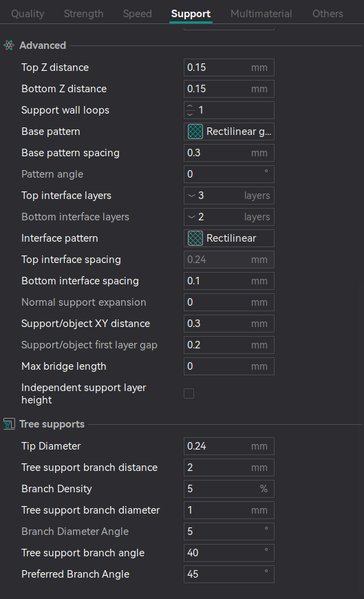Click the 'Support/object first layer gap' label
Image resolution: width=364 pixels, height=599 pixels.
click(x=89, y=345)
